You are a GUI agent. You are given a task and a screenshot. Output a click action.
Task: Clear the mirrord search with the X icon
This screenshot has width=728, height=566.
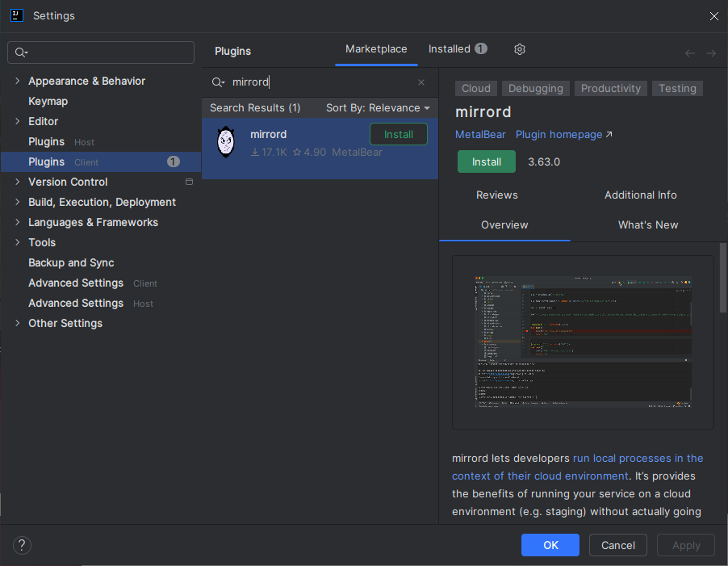(420, 82)
